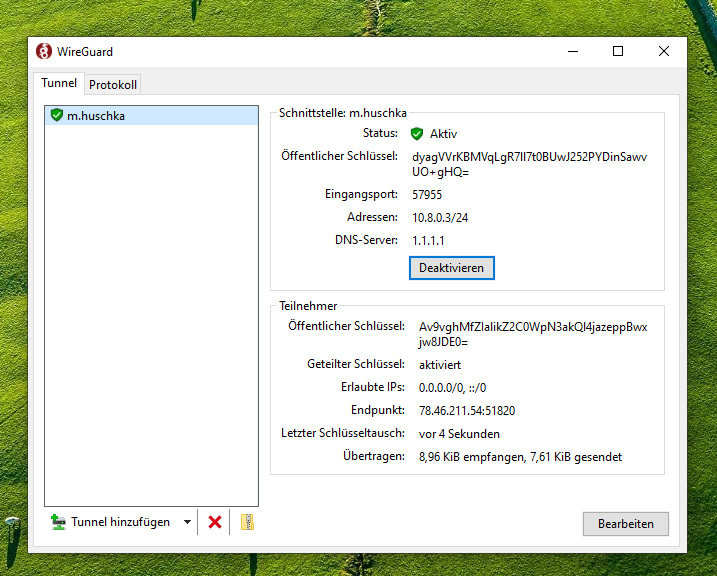Image resolution: width=717 pixels, height=576 pixels.
Task: Open the Protokoll tab
Action: coord(113,84)
